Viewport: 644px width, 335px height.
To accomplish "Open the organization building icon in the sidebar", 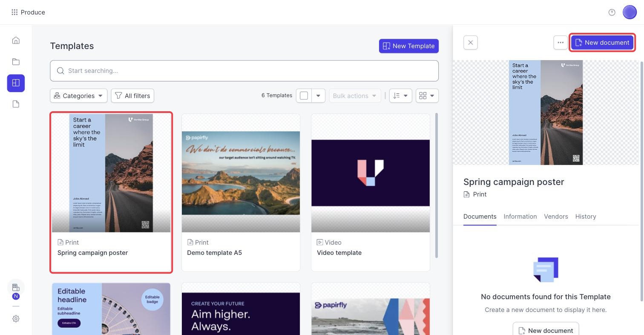I will (16, 287).
